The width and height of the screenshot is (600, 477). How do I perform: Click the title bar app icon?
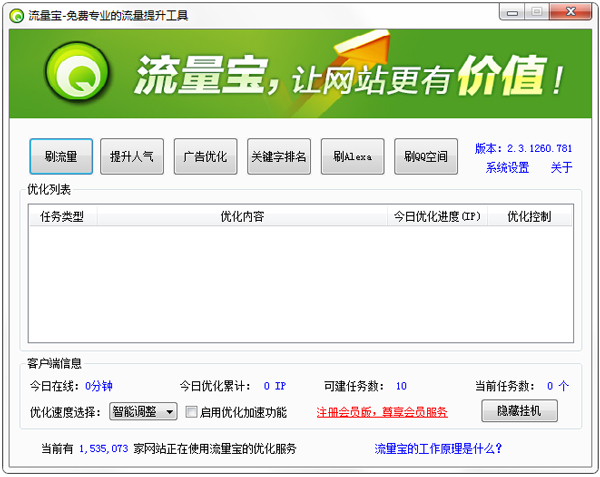16,16
